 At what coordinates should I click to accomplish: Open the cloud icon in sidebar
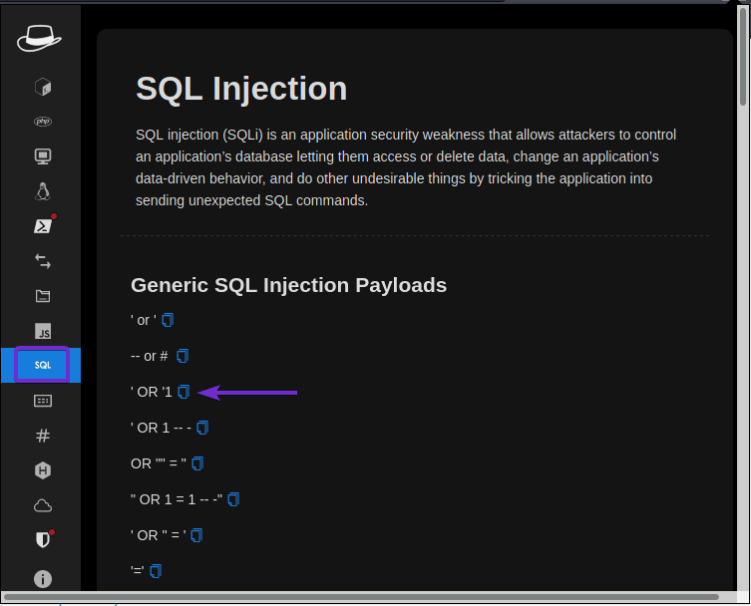click(x=42, y=505)
